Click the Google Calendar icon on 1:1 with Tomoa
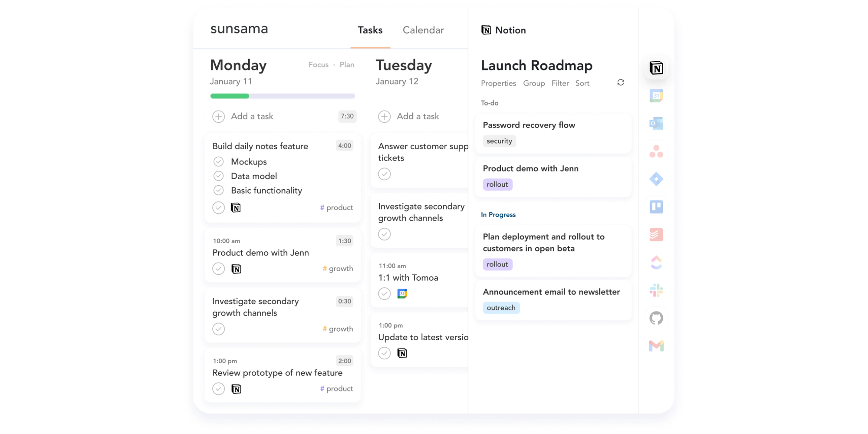This screenshot has width=868, height=434. click(402, 294)
